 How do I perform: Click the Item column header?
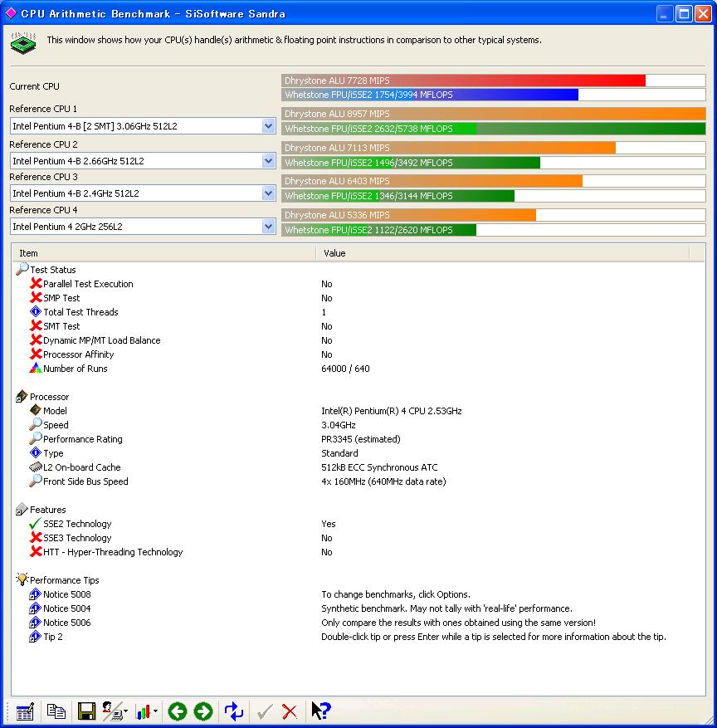[x=163, y=253]
